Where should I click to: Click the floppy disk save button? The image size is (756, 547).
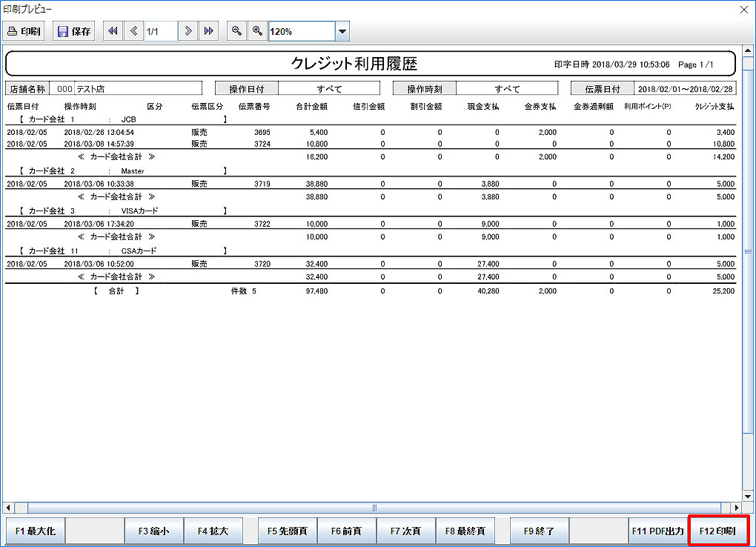[x=73, y=31]
